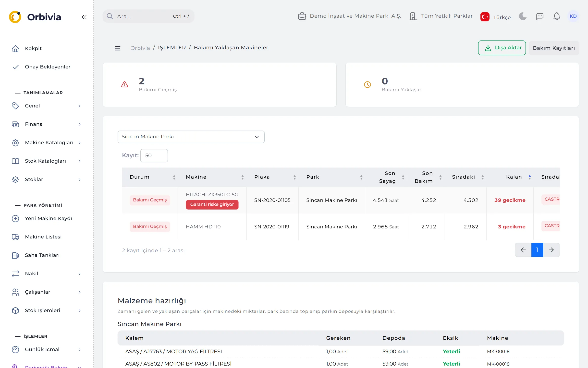The height and width of the screenshot is (368, 588).
Task: Open Bakım Kayıtları button
Action: pos(554,48)
